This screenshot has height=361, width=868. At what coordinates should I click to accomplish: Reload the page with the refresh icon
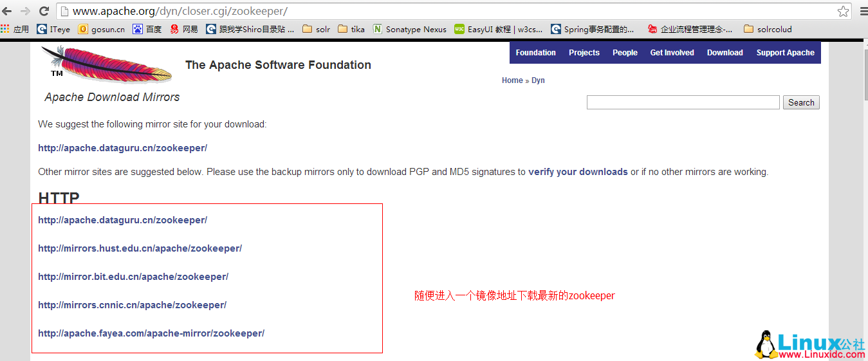tap(44, 11)
